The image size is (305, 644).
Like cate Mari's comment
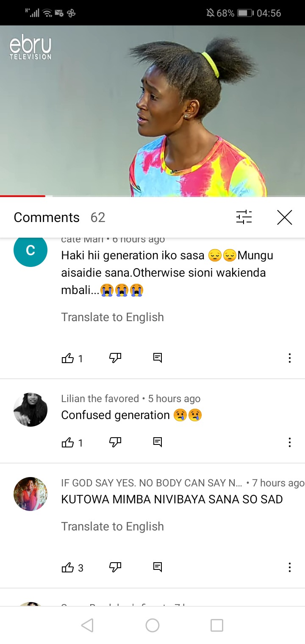(x=68, y=358)
